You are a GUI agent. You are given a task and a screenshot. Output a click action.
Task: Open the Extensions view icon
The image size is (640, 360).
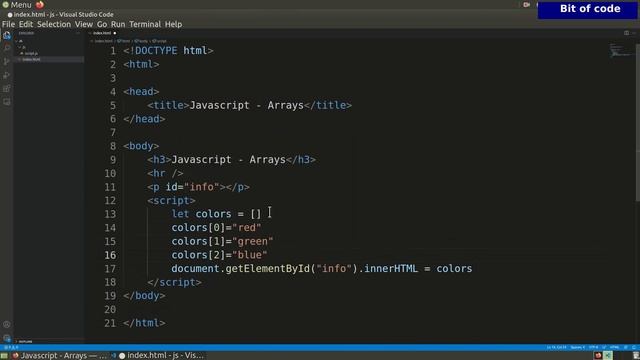point(7,89)
